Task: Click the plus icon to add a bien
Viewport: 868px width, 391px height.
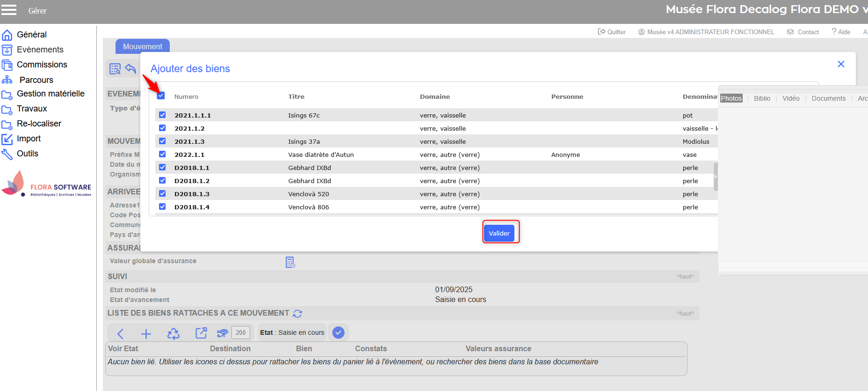Action: (146, 333)
